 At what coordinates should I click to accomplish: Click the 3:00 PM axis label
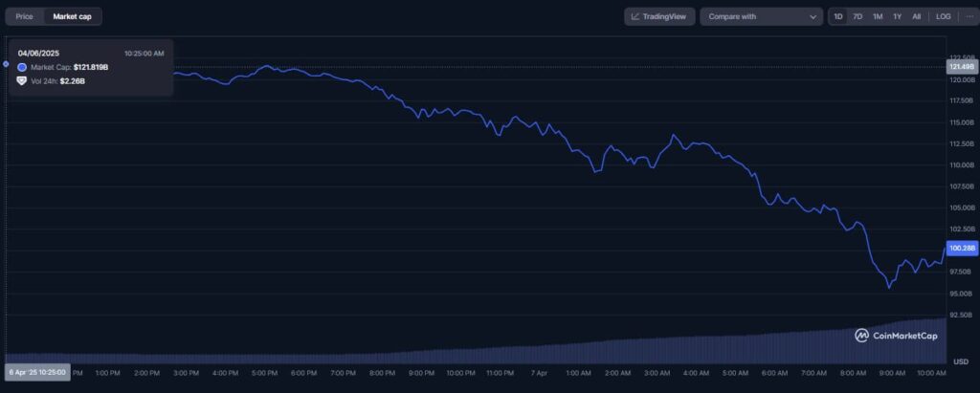tap(186, 373)
